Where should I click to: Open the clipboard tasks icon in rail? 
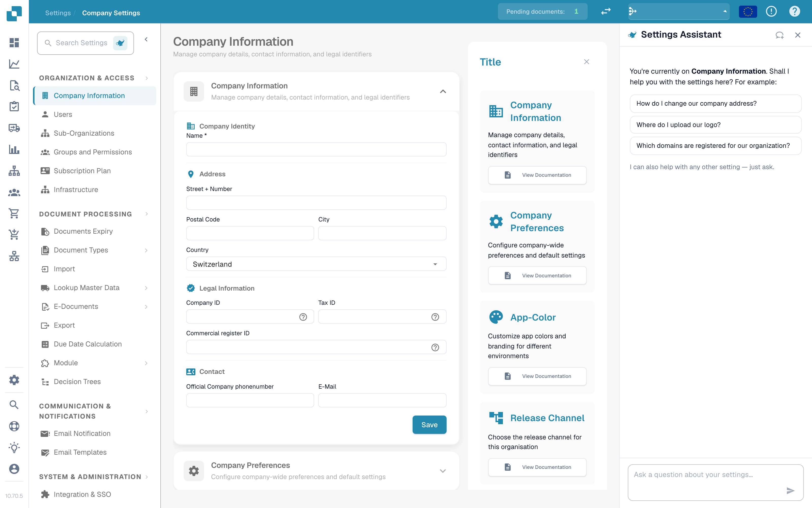(14, 106)
